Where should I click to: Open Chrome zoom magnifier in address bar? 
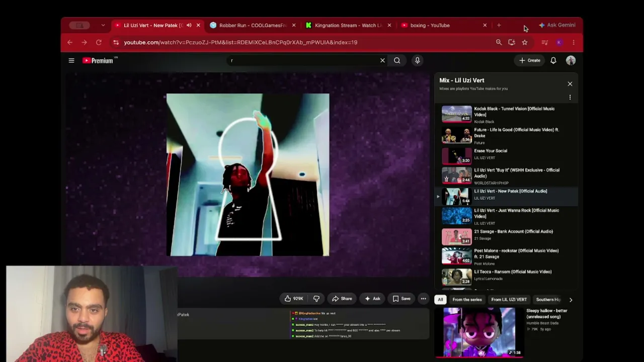click(499, 42)
